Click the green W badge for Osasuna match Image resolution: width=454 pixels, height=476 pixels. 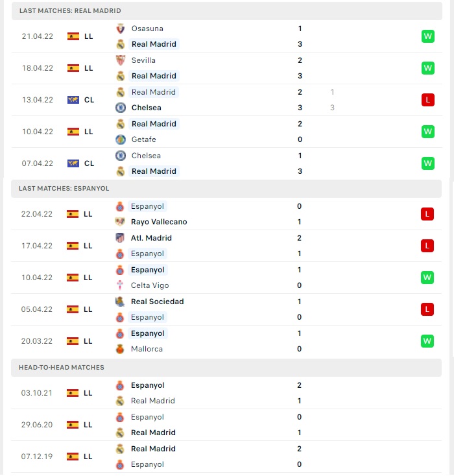(x=428, y=36)
